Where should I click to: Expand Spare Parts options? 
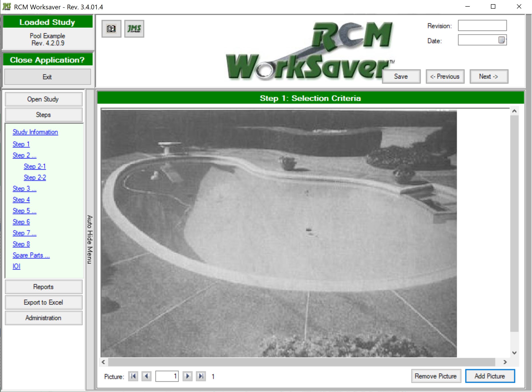(x=31, y=255)
